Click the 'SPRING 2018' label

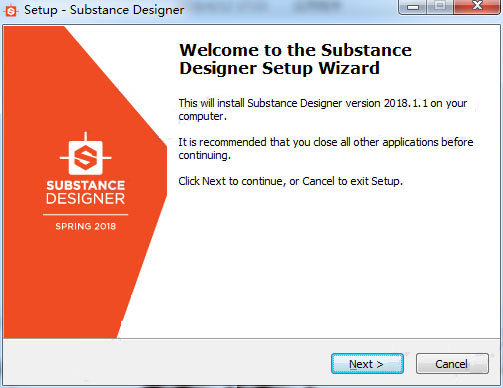(x=86, y=226)
